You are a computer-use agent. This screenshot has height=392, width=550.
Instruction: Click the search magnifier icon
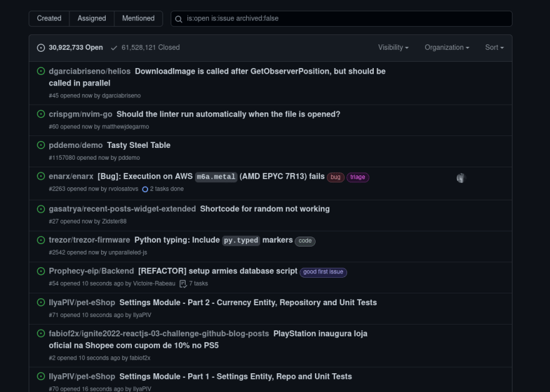[x=179, y=19]
